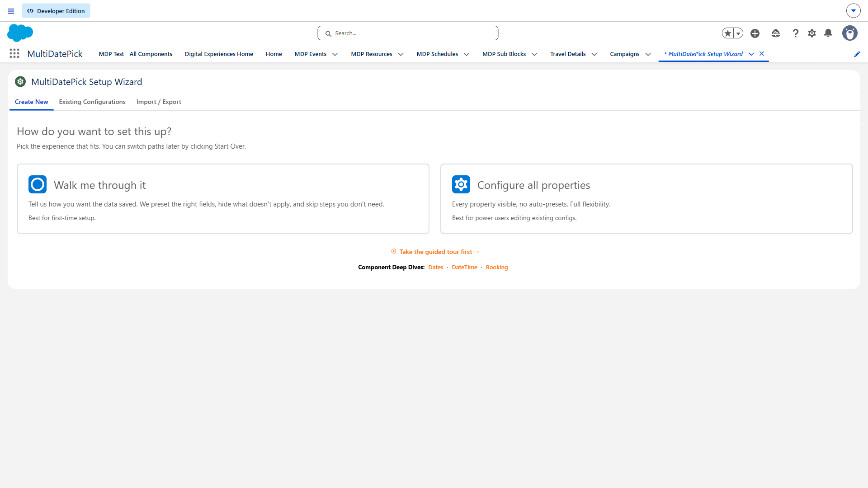The width and height of the screenshot is (868, 488).
Task: Click the Salesforce cloud logo
Action: coord(20,33)
